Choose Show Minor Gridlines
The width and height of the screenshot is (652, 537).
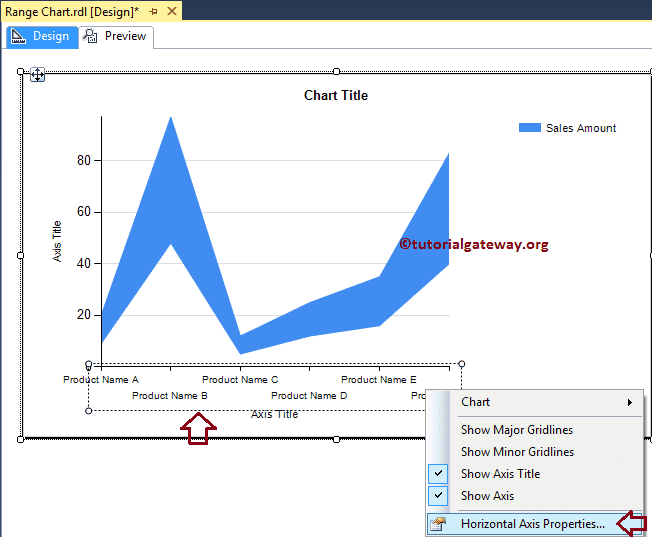click(535, 452)
